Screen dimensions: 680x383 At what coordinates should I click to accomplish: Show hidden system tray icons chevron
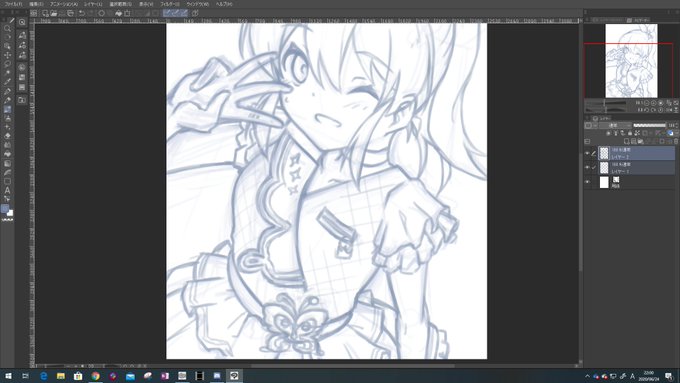click(x=587, y=376)
